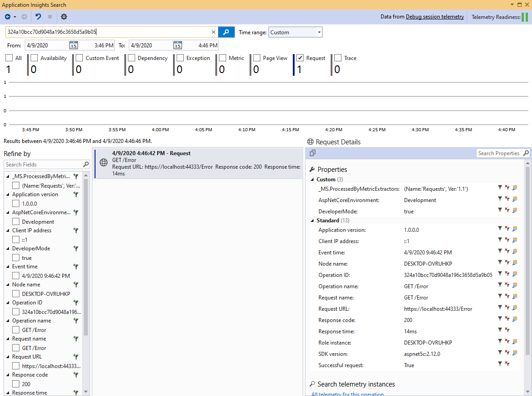This screenshot has height=396, width=532.
Task: Click the search query text field
Action: 108,32
